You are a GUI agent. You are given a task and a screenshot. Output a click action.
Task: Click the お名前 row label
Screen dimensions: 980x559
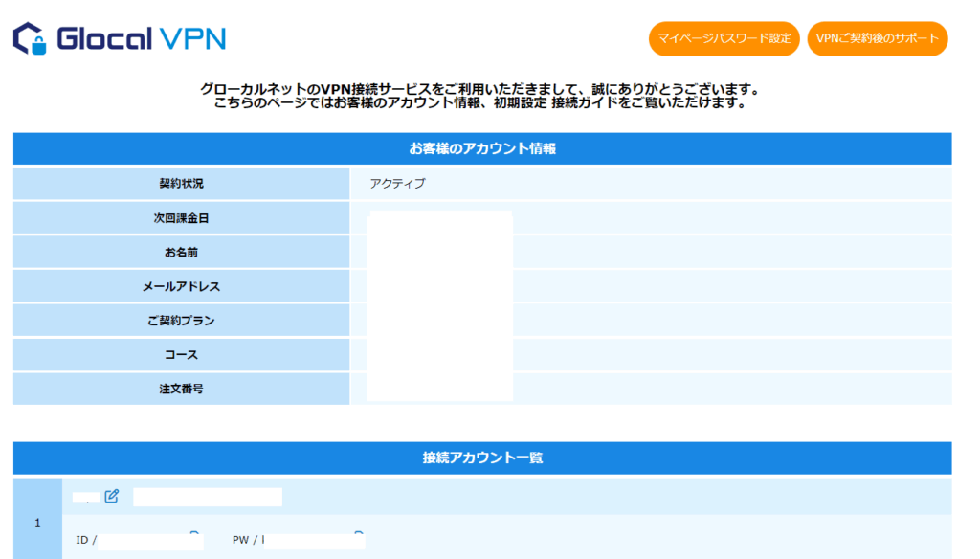pyautogui.click(x=181, y=253)
